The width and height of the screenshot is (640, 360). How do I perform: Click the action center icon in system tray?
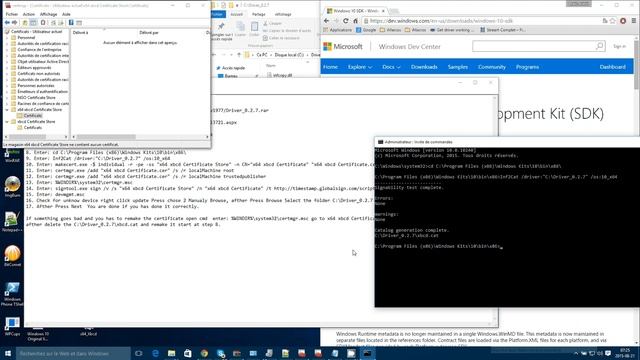(x=608, y=353)
